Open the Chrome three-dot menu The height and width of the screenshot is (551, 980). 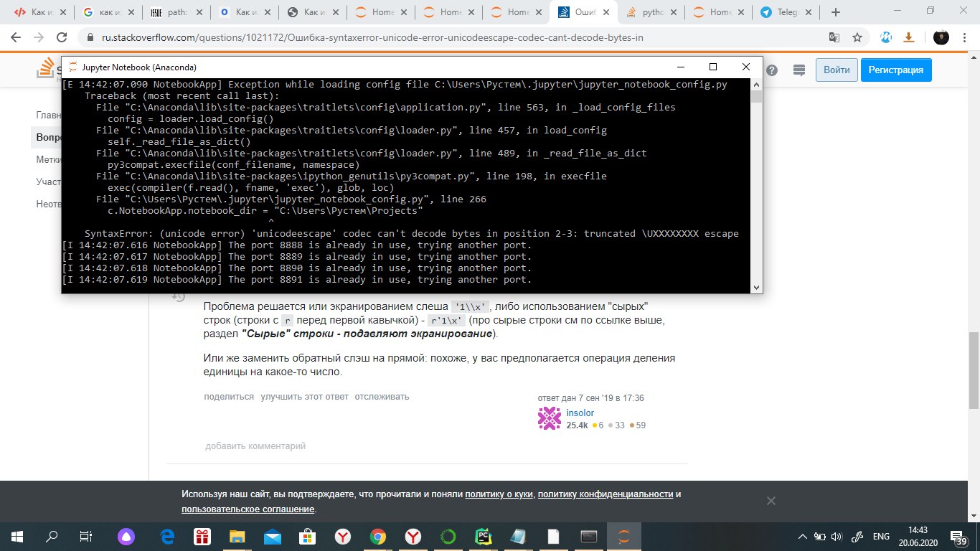(964, 37)
